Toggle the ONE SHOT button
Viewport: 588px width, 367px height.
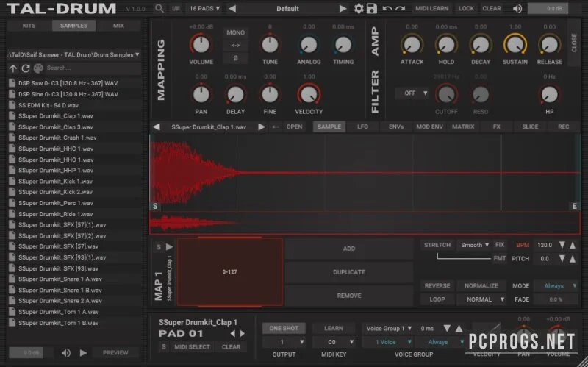pyautogui.click(x=284, y=328)
